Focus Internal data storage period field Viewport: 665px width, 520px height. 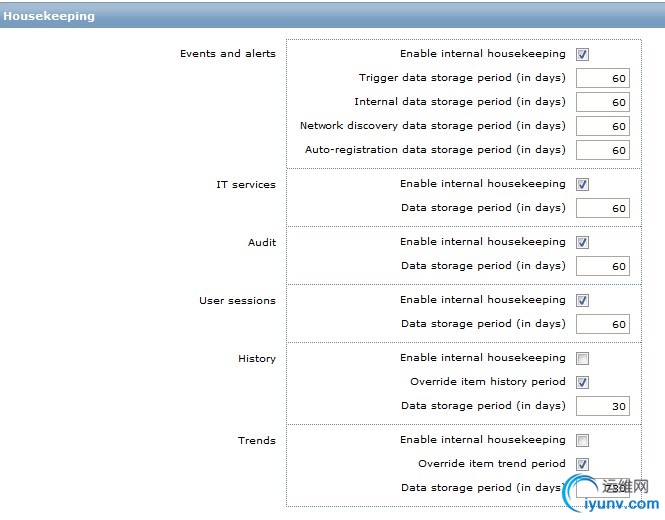pos(603,102)
